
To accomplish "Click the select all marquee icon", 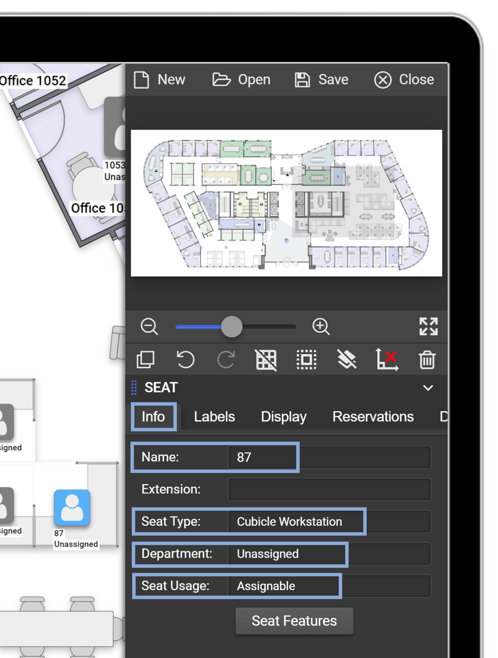I will (x=306, y=360).
